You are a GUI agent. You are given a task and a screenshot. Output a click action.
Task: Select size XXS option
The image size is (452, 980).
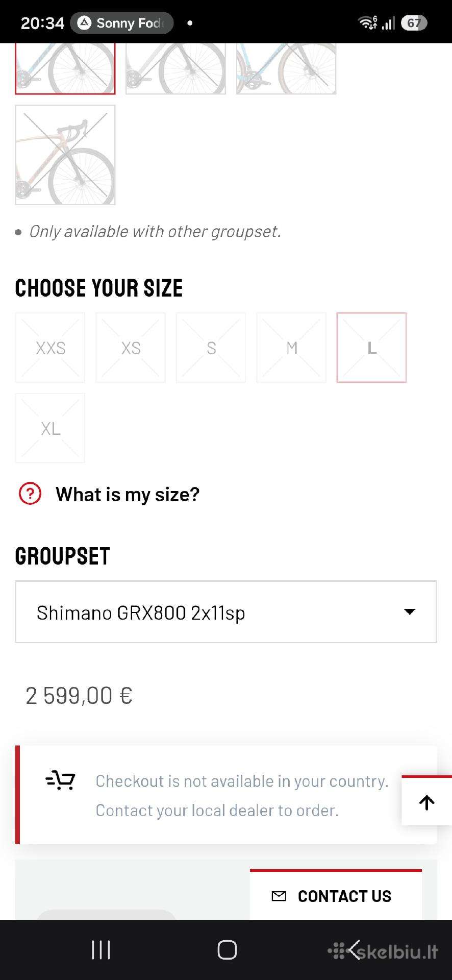click(x=50, y=348)
